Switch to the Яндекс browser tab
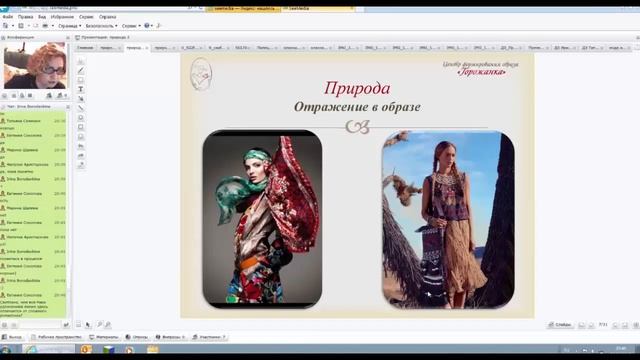The width and height of the screenshot is (640, 360). pyautogui.click(x=244, y=8)
